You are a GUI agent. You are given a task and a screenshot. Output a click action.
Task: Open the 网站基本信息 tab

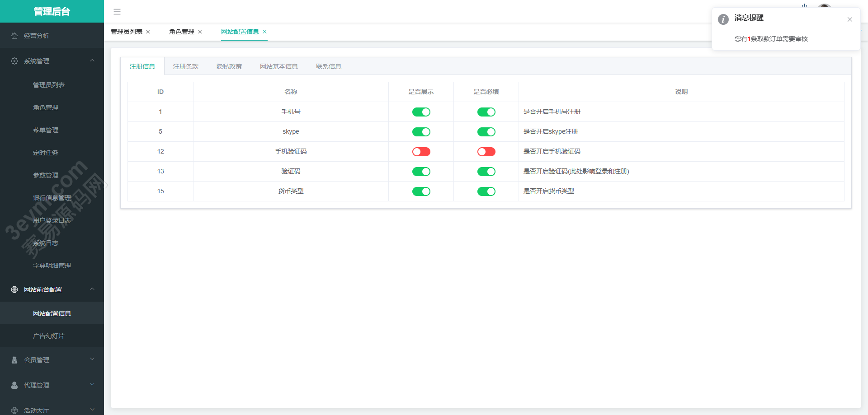click(x=278, y=66)
